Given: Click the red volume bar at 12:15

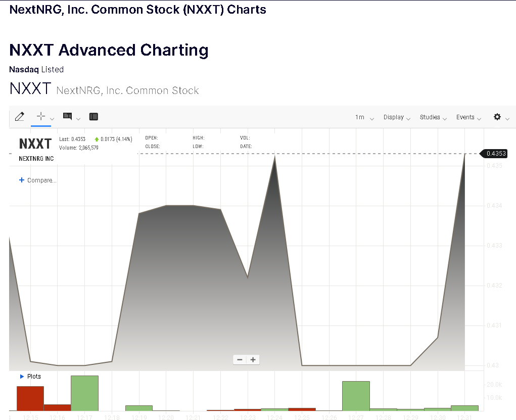Looking at the screenshot, I should coord(30,398).
